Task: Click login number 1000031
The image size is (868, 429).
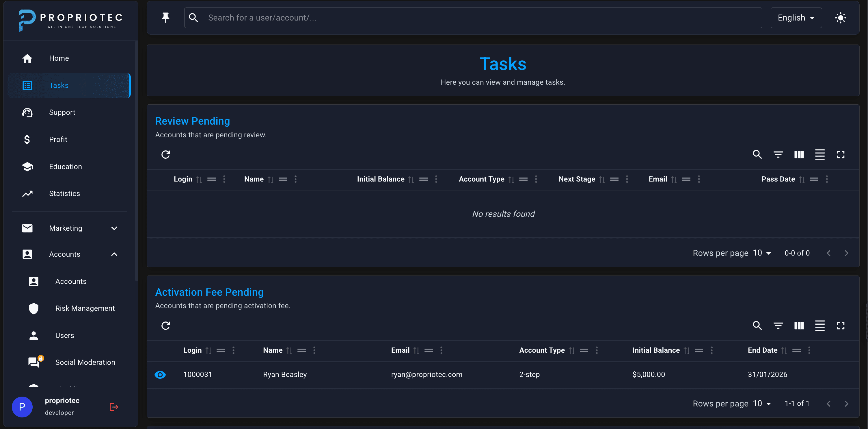Action: click(x=198, y=375)
